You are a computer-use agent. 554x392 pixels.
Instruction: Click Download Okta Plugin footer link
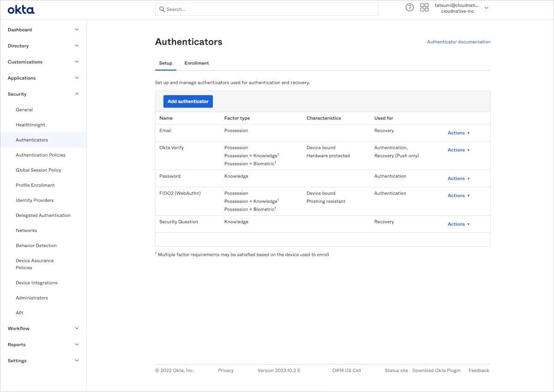(436, 371)
